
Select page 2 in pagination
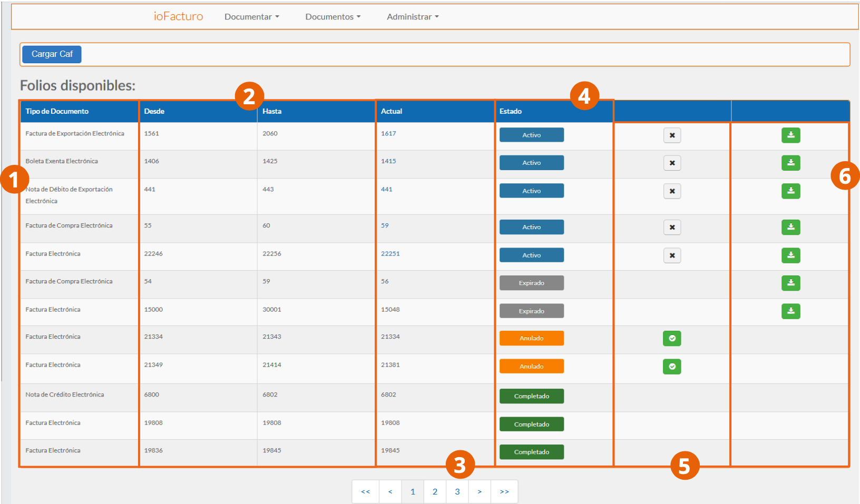[x=435, y=492]
